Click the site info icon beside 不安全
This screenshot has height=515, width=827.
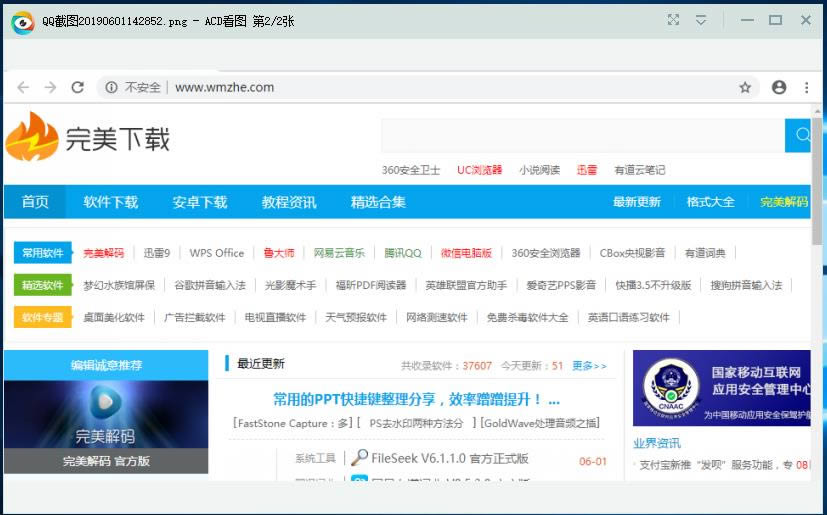(x=111, y=87)
